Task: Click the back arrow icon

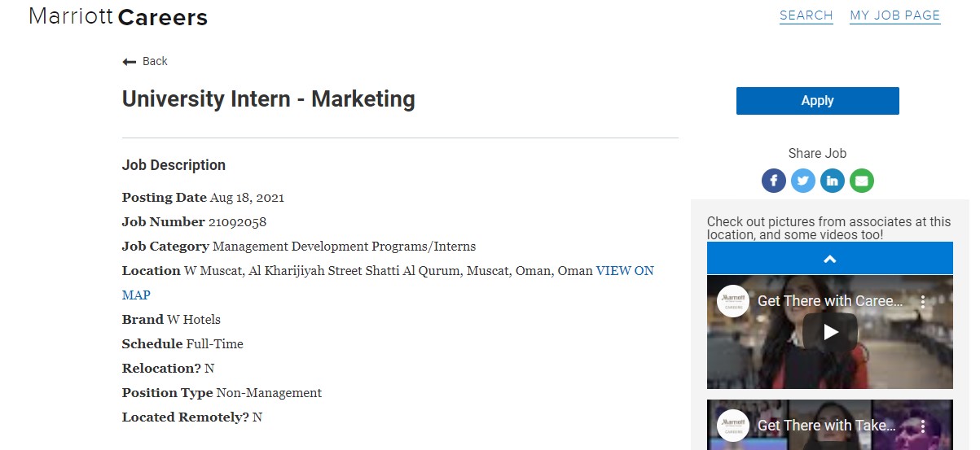Action: pos(129,62)
